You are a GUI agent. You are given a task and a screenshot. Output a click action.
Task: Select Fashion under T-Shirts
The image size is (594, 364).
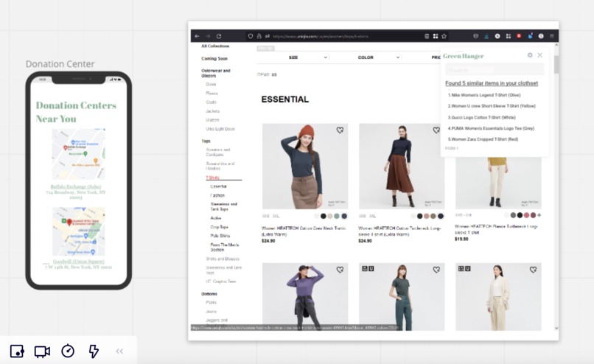pyautogui.click(x=217, y=195)
